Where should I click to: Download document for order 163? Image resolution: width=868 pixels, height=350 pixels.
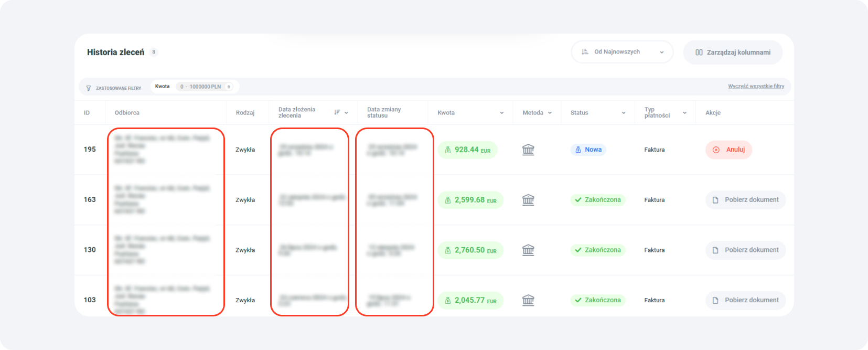(x=745, y=200)
